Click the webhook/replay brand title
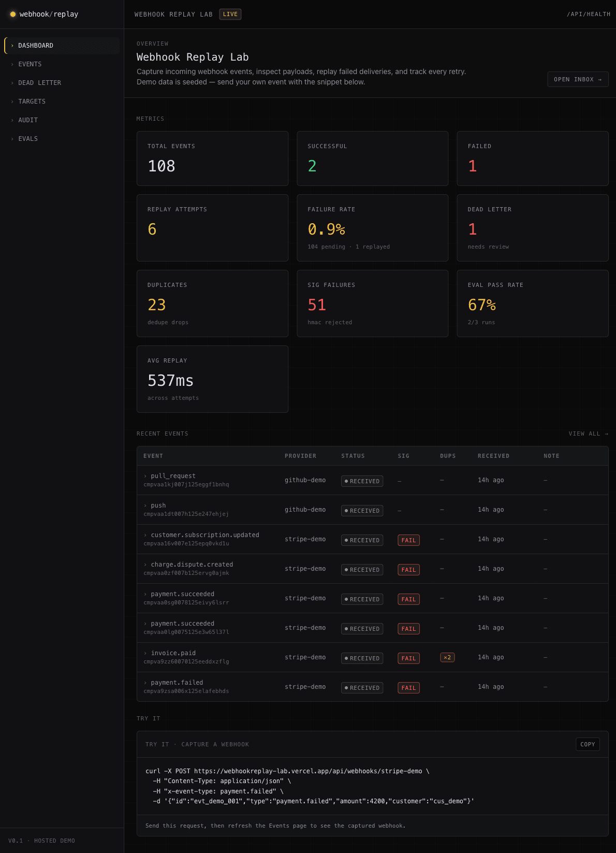This screenshot has height=853, width=616. 49,15
